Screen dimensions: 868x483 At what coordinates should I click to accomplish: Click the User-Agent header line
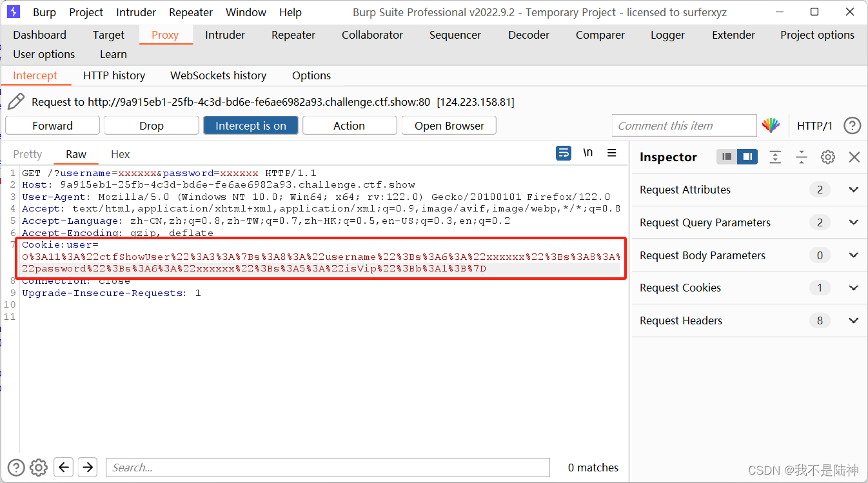point(316,197)
